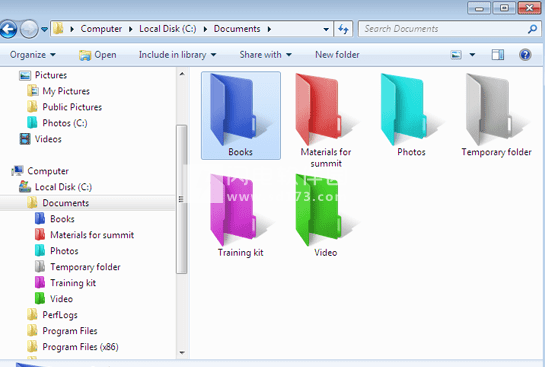
Task: Click the Help question mark icon
Action: [x=525, y=55]
